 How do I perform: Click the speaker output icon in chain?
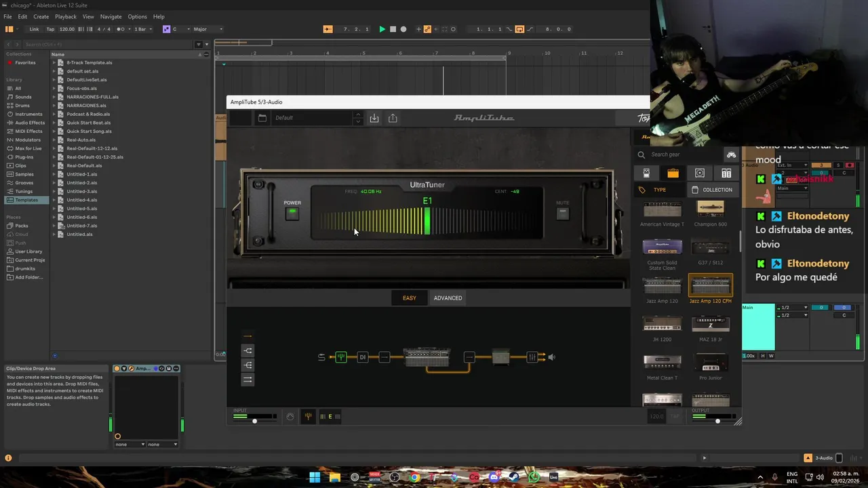click(552, 357)
